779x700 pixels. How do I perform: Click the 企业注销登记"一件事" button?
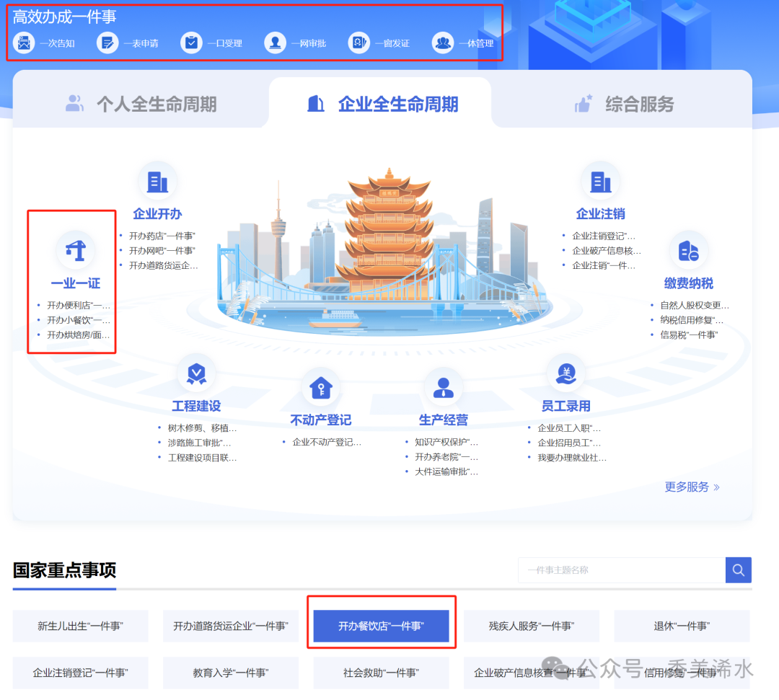[x=81, y=673]
